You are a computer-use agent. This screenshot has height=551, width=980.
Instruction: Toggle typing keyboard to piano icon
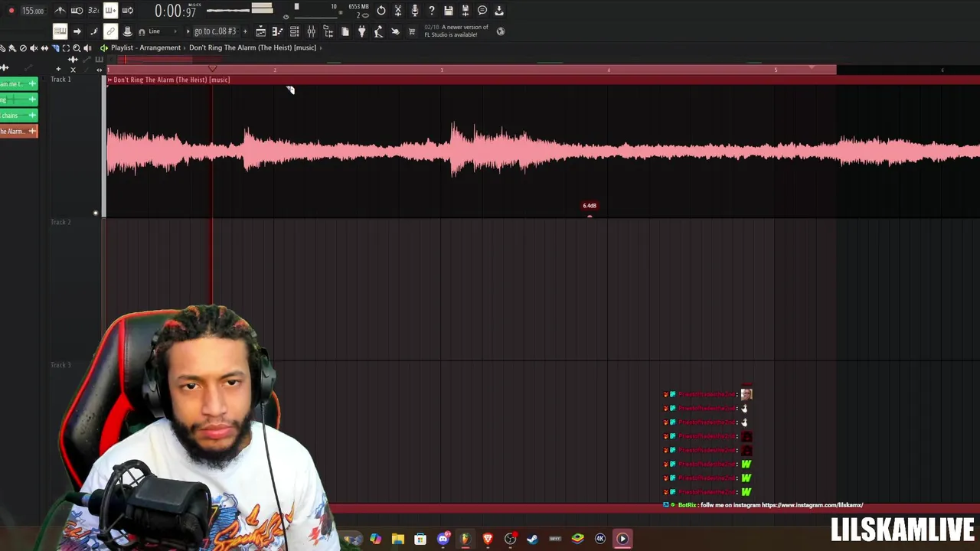60,31
